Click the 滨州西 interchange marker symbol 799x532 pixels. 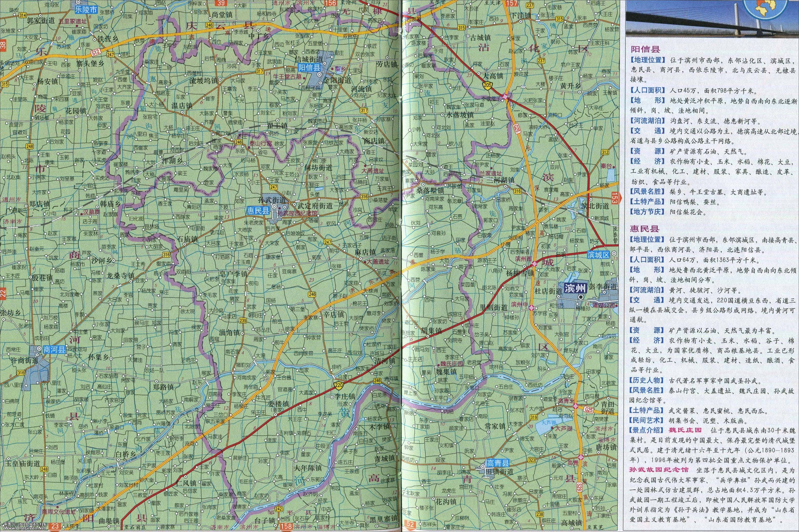point(534,264)
